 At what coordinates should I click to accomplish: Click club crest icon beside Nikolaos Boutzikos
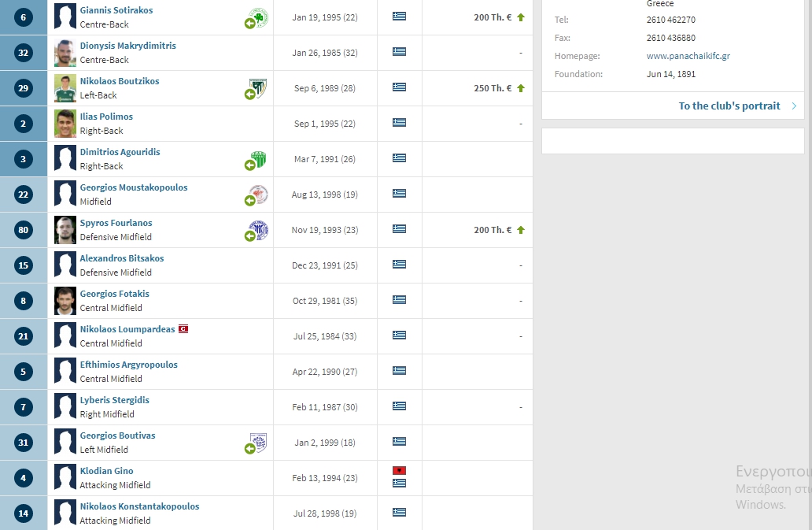(258, 88)
